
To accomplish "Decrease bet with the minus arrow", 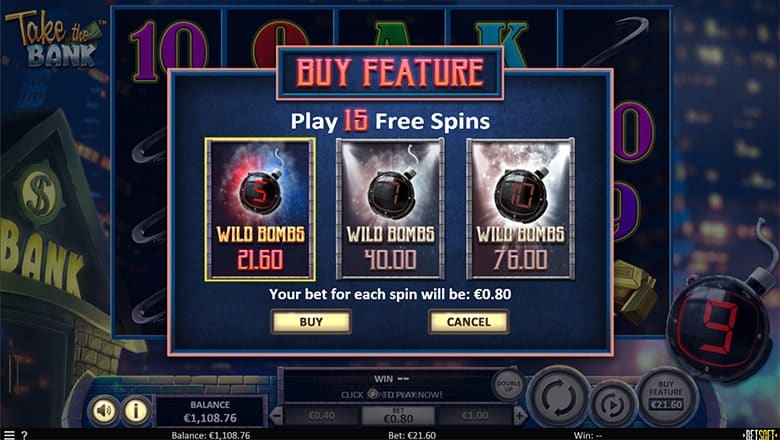I will click(x=276, y=415).
